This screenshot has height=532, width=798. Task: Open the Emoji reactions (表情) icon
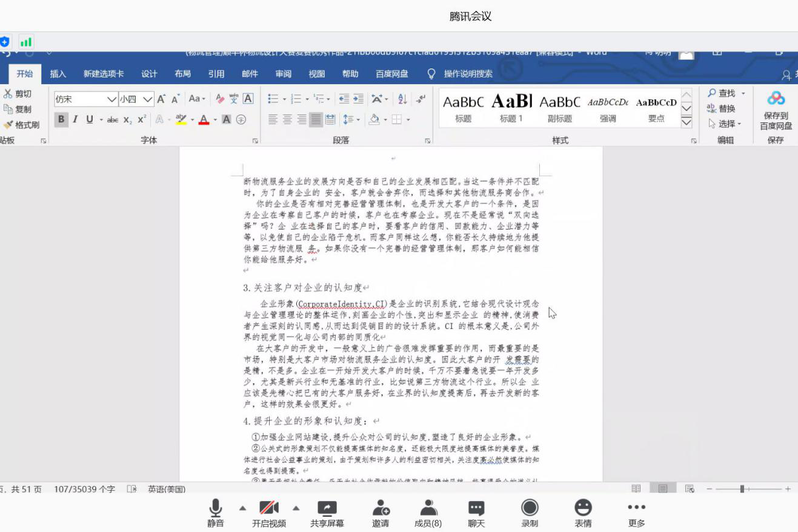coord(583,509)
